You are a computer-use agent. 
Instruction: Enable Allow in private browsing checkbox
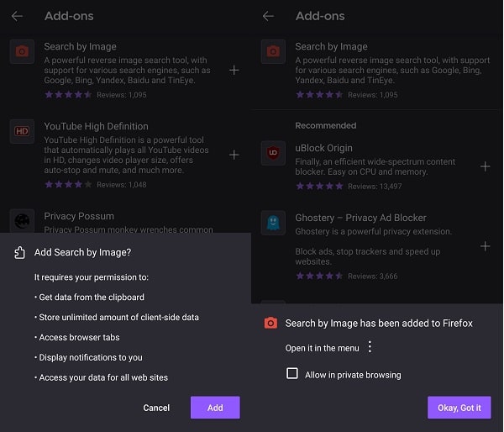coord(292,373)
